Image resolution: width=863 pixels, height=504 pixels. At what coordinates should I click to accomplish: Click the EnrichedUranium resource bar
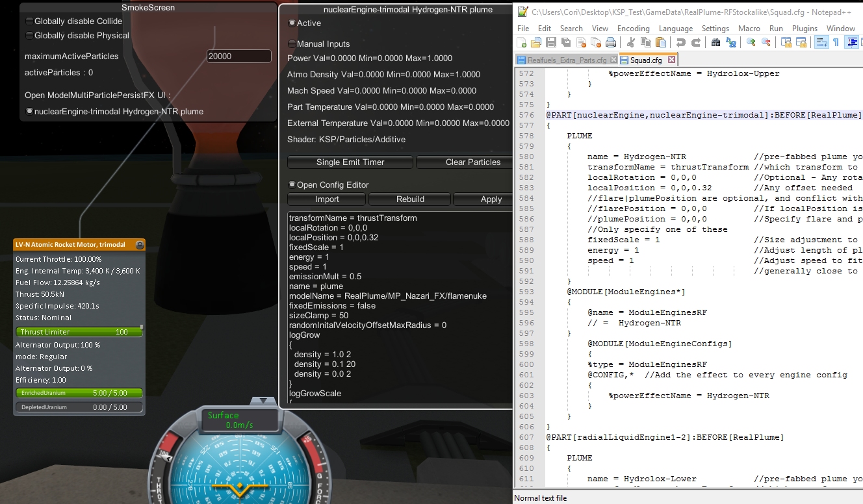coord(79,393)
